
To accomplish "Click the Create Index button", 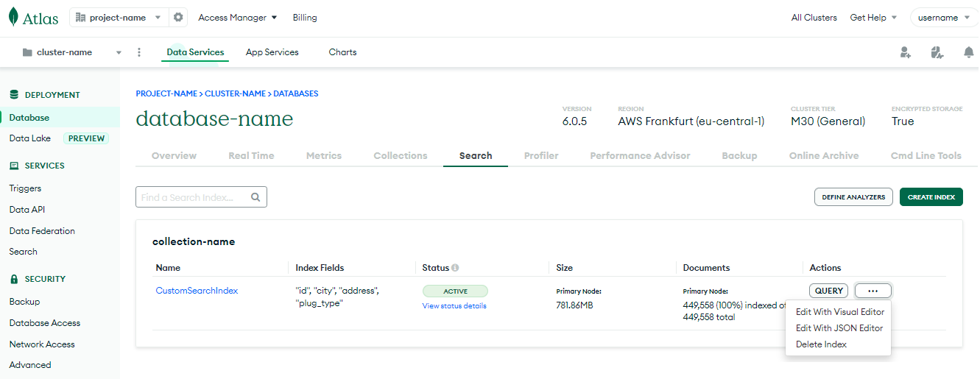I will (931, 197).
